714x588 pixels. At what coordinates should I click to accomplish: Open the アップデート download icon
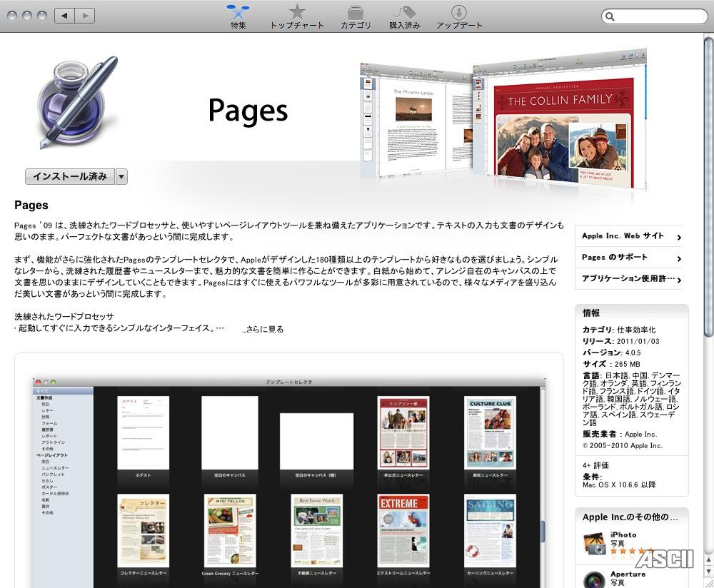point(458,12)
